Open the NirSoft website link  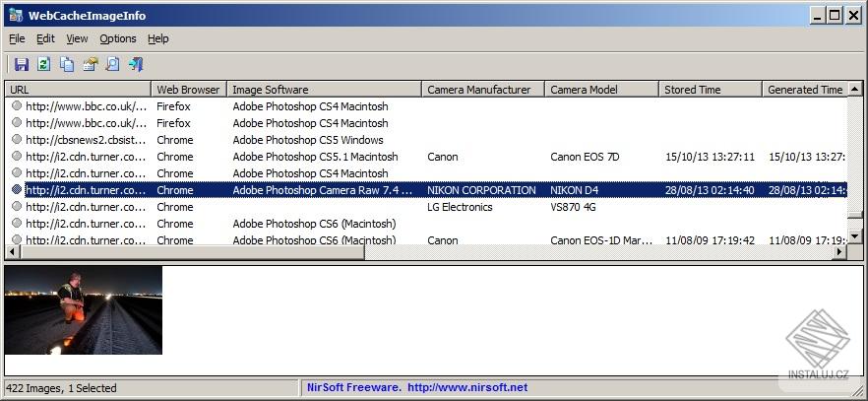pyautogui.click(x=466, y=388)
